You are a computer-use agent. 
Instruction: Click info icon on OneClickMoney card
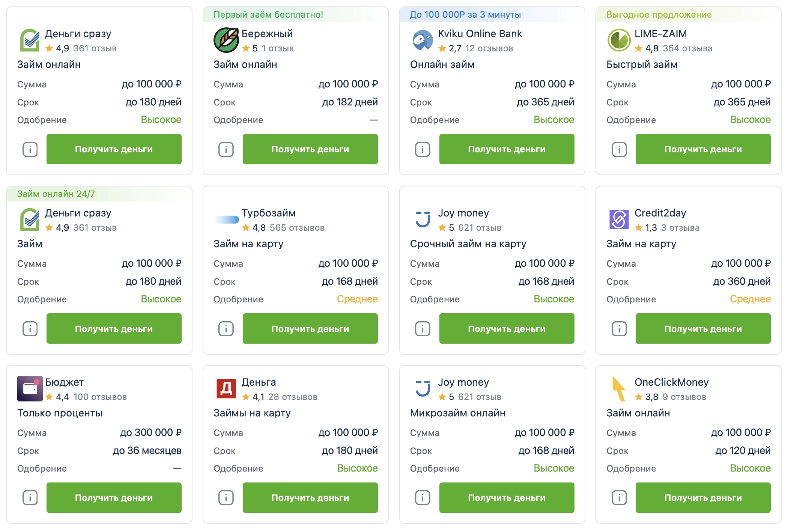(x=619, y=498)
